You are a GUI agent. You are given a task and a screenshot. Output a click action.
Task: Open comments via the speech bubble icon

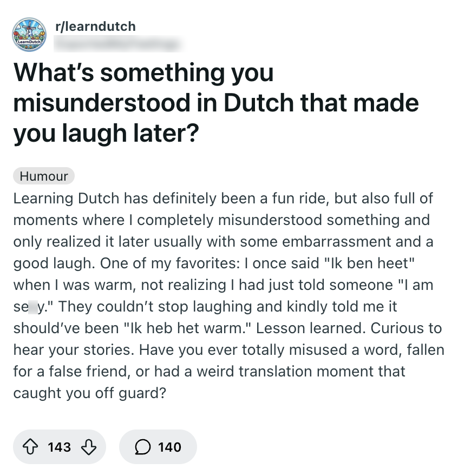pos(142,447)
